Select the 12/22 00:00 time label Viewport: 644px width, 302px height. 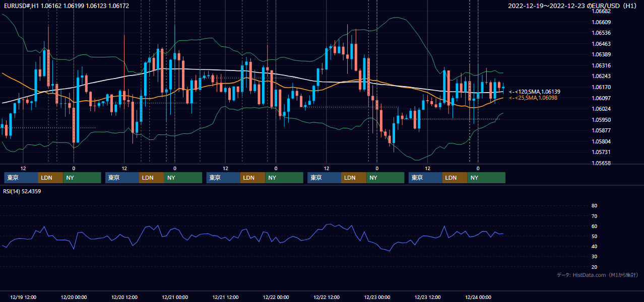click(276, 297)
